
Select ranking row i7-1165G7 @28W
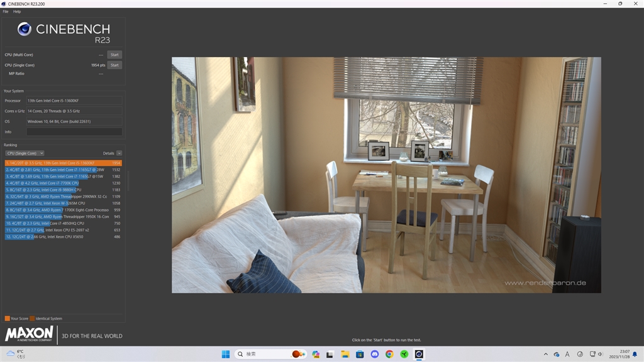coord(64,170)
